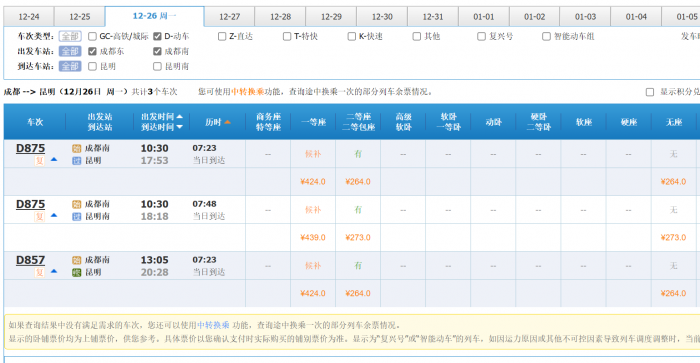The width and height of the screenshot is (700, 363).
Task: Click green terminal icon beside 昆明 on D857
Action: pos(77,272)
